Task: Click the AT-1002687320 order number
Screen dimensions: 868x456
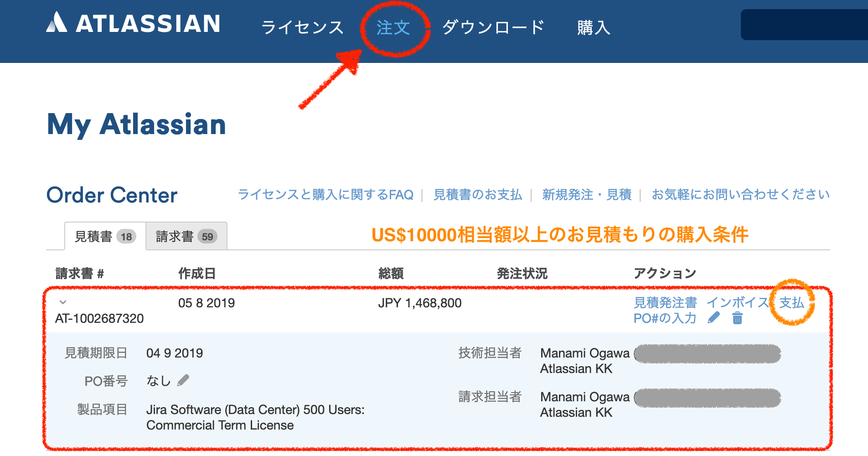Action: (x=99, y=318)
